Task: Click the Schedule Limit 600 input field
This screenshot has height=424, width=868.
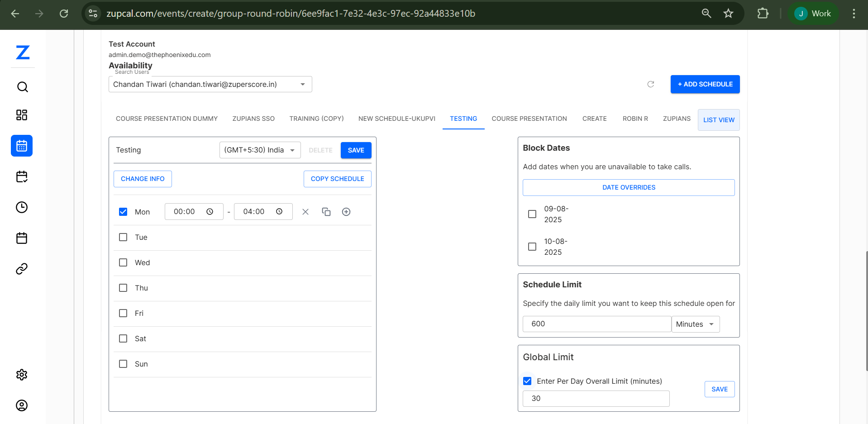Action: coord(596,324)
